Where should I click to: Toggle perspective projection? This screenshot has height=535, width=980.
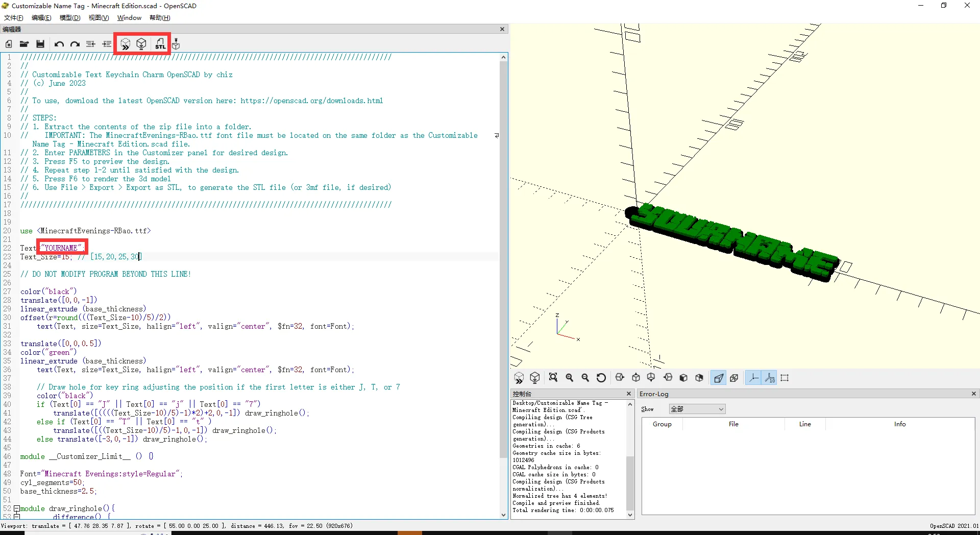click(x=719, y=378)
